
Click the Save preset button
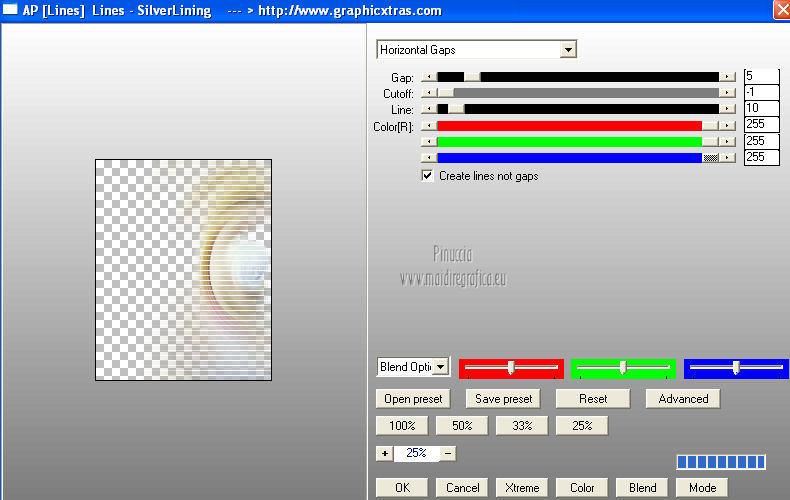click(x=503, y=399)
